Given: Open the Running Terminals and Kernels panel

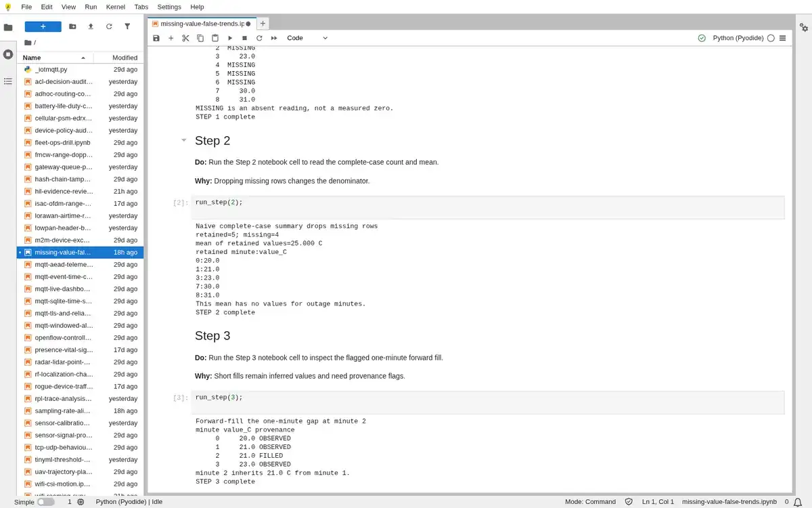Looking at the screenshot, I should pyautogui.click(x=8, y=54).
